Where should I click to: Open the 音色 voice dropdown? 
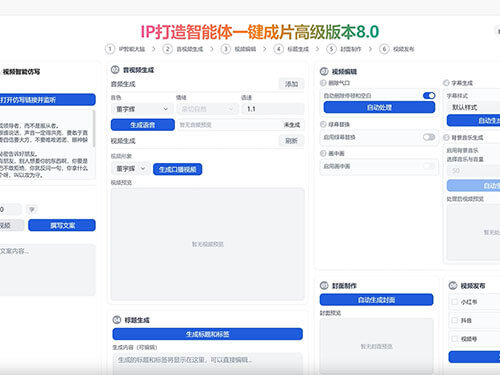[142, 109]
